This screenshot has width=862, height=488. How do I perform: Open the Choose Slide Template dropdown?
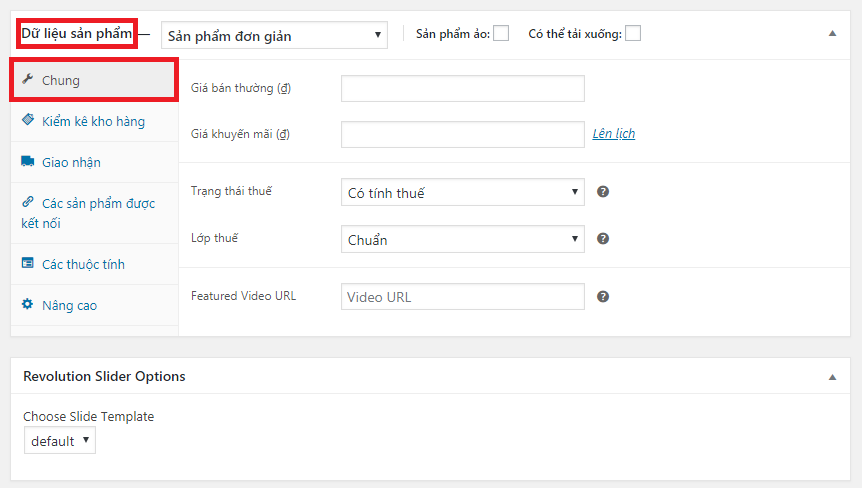[x=60, y=441]
